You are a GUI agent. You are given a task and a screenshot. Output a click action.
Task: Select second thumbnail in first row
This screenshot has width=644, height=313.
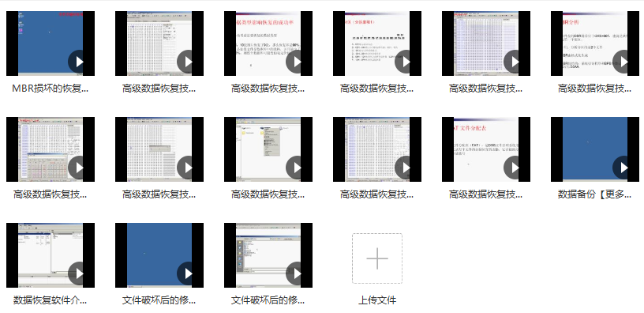(x=159, y=43)
